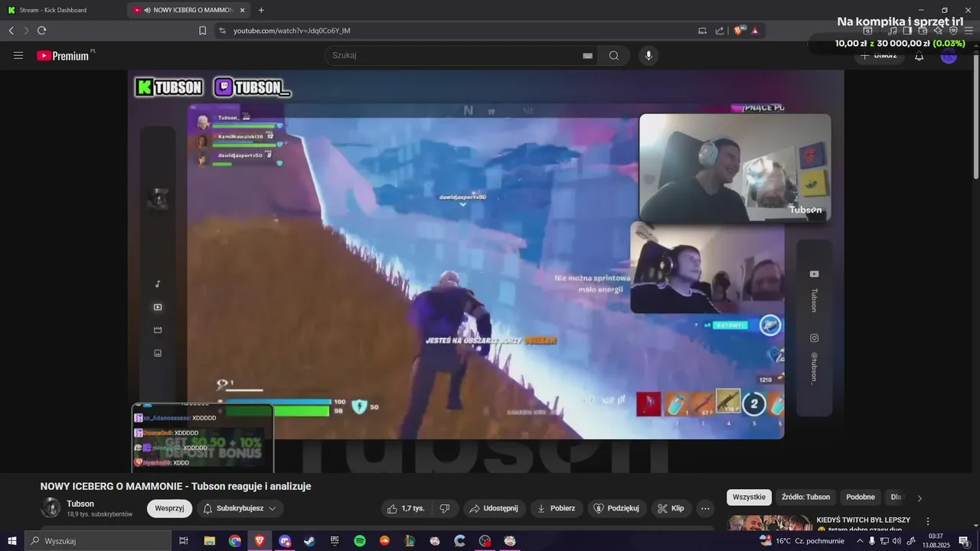Select the Podobne filter chip
The height and width of the screenshot is (551, 980).
tap(861, 497)
